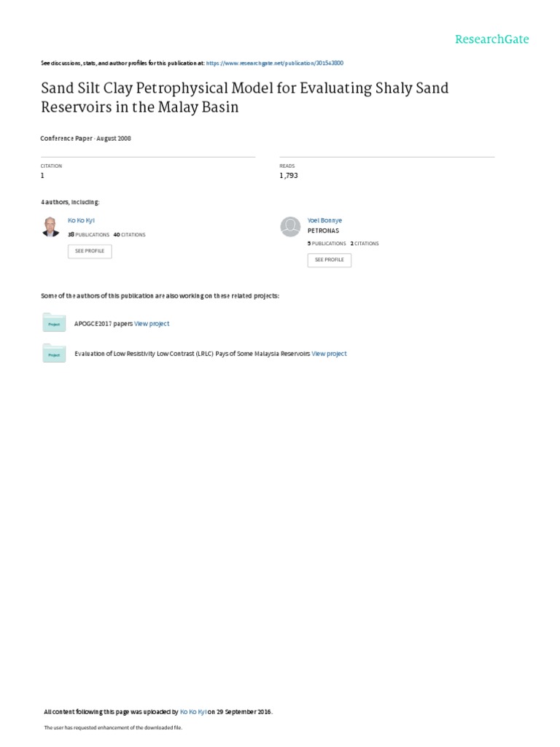The image size is (560, 747).
Task: Click the APOGCE2017 papers project icon
Action: (53, 322)
